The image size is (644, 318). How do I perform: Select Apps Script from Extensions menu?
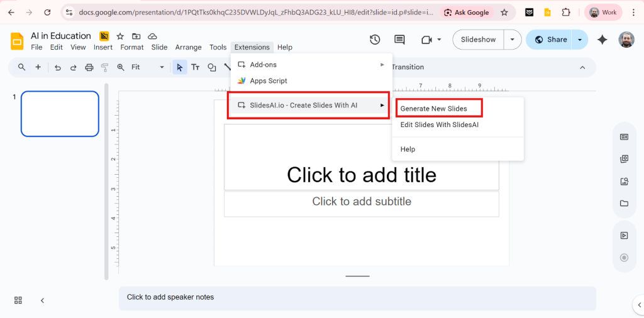tap(311, 81)
